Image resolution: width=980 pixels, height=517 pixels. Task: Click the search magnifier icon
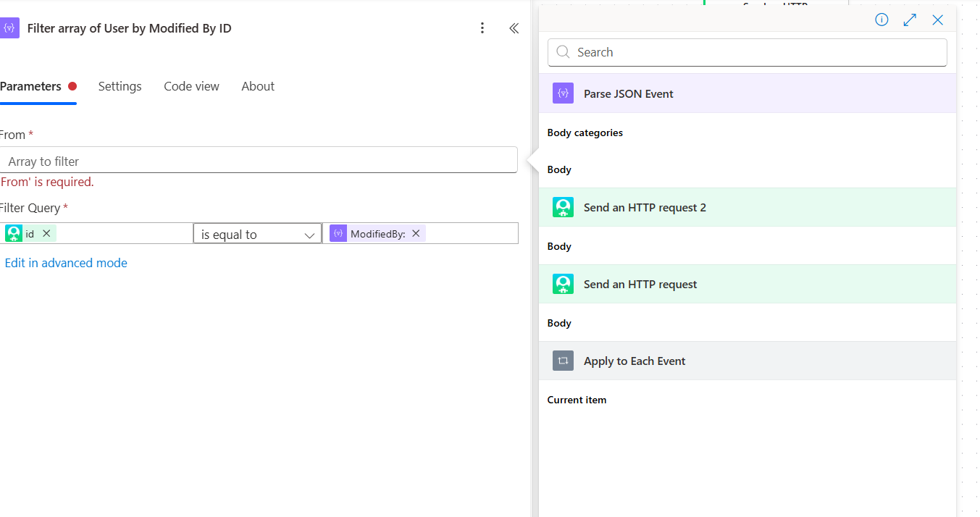pyautogui.click(x=563, y=52)
